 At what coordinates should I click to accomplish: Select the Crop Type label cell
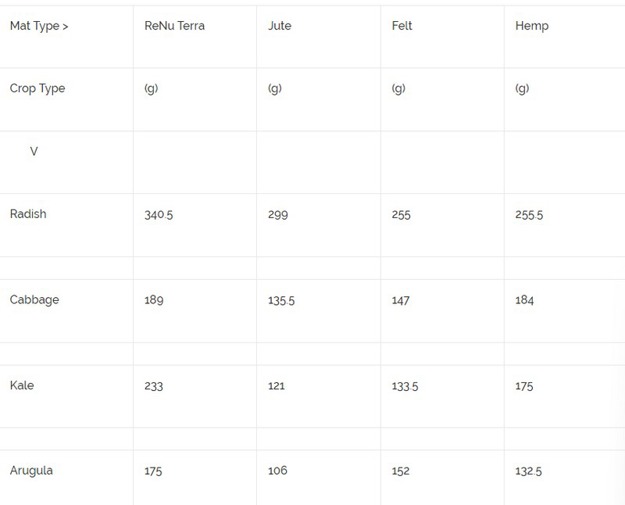[x=37, y=88]
